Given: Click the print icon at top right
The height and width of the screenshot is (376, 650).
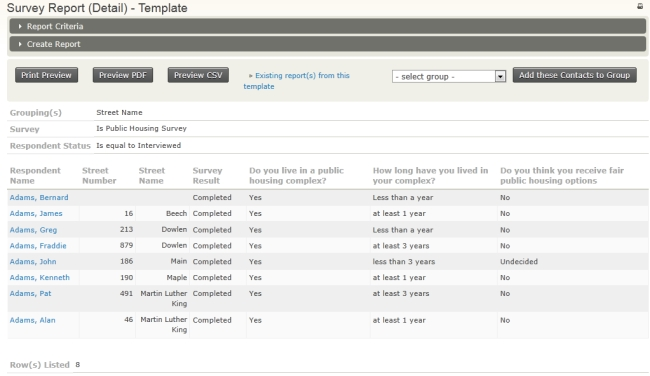Looking at the screenshot, I should [640, 6].
